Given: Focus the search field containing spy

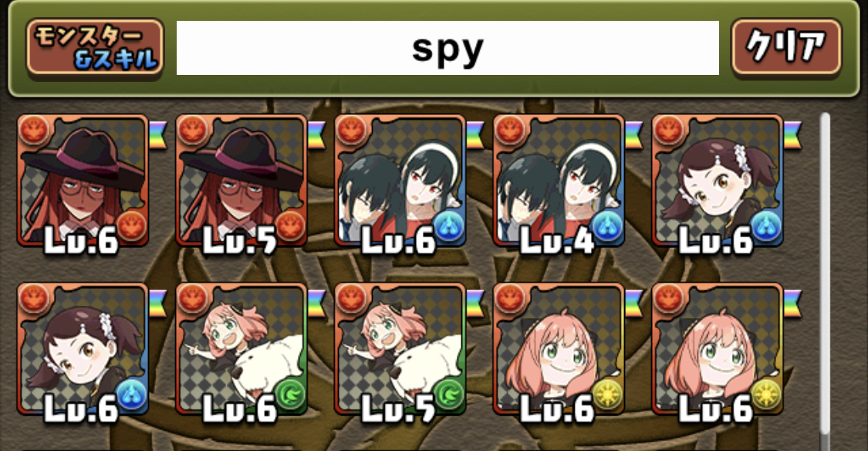Looking at the screenshot, I should (448, 48).
